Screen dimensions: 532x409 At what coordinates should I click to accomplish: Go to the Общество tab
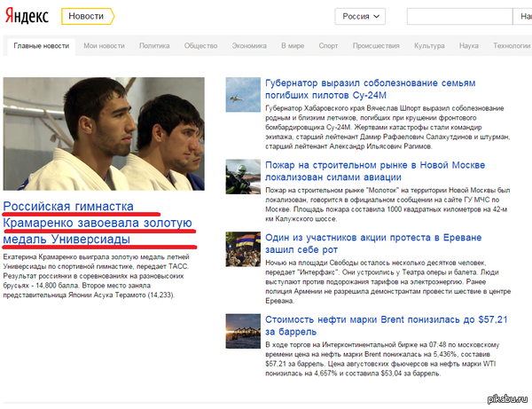[200, 45]
